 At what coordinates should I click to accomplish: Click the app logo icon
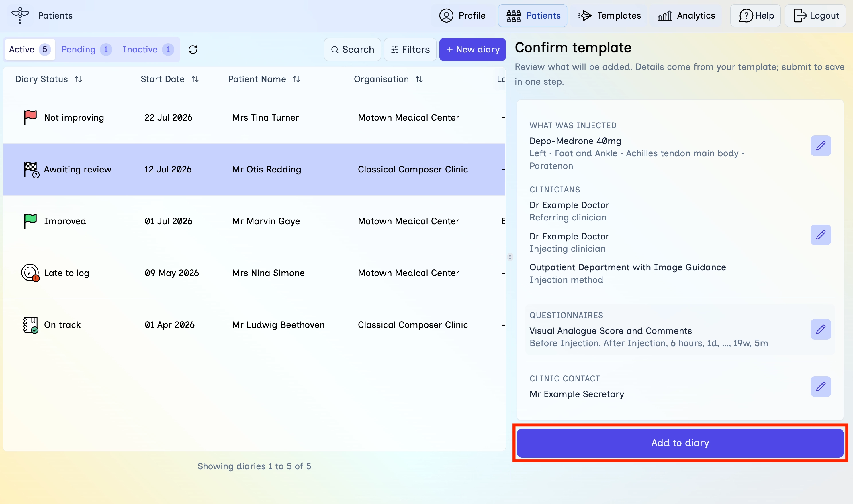pyautogui.click(x=20, y=16)
